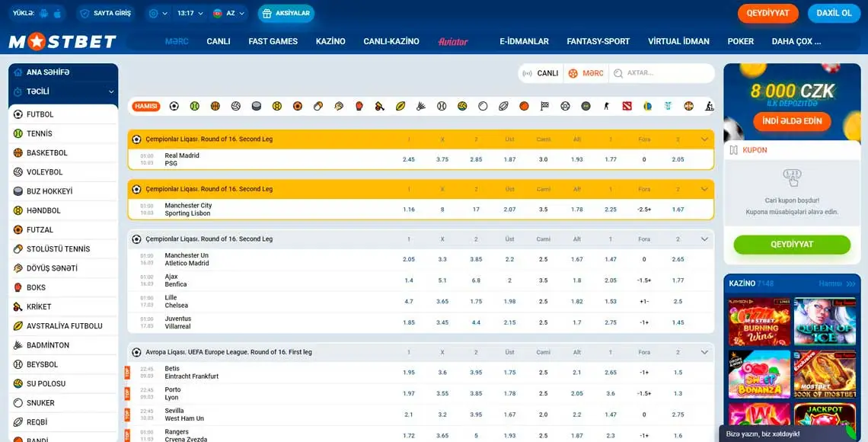Click the search magnifier icon beside AXTAR
Image resolution: width=868 pixels, height=442 pixels.
coord(618,73)
